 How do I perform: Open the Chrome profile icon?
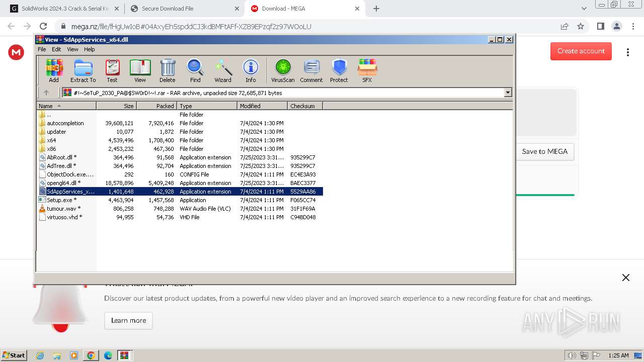(616, 26)
